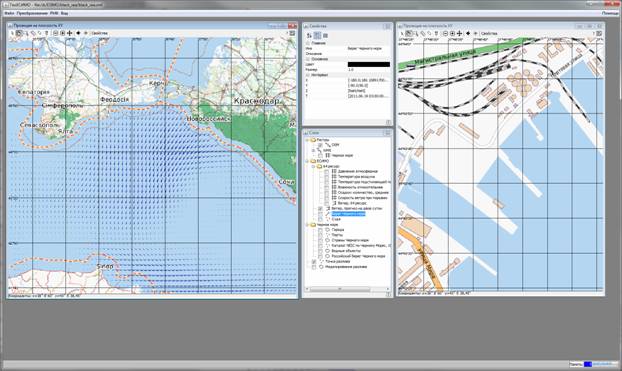Toggle the Точки разлива layer checkbox
Screen dimensions: 622x371
click(314, 262)
